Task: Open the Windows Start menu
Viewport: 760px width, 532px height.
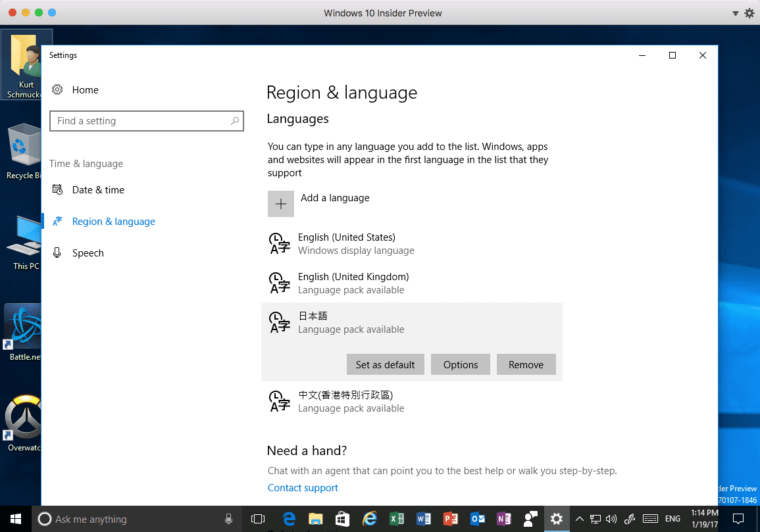Action: pyautogui.click(x=16, y=519)
